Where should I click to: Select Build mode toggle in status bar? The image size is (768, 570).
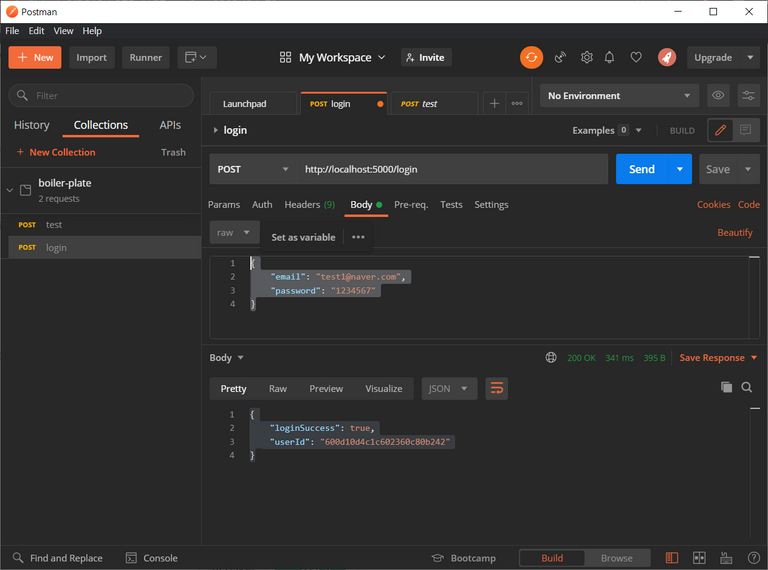pos(552,558)
